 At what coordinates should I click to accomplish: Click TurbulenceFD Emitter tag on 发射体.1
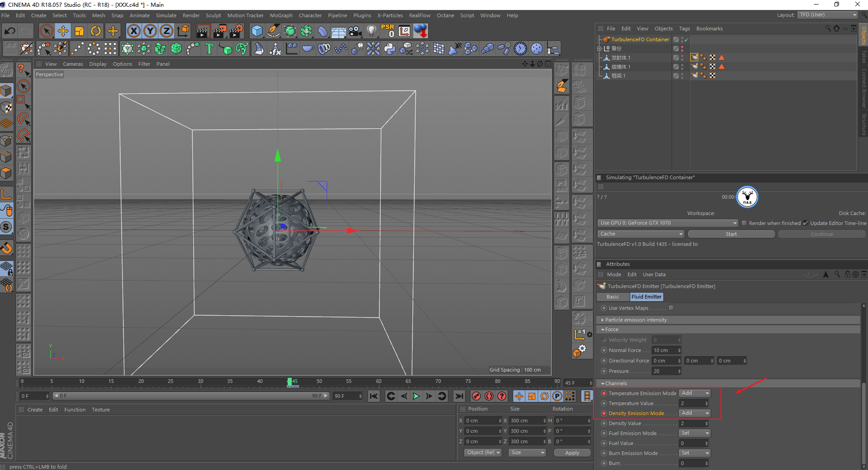point(694,57)
